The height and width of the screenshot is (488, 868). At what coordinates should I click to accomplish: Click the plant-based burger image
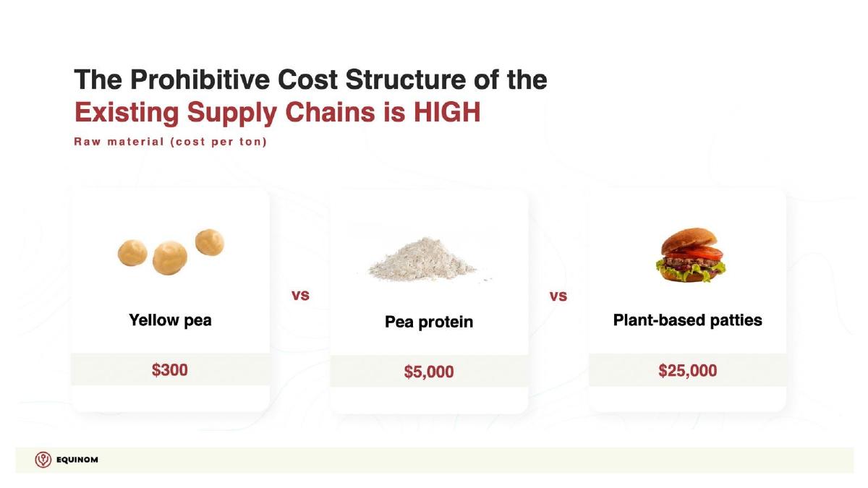690,255
